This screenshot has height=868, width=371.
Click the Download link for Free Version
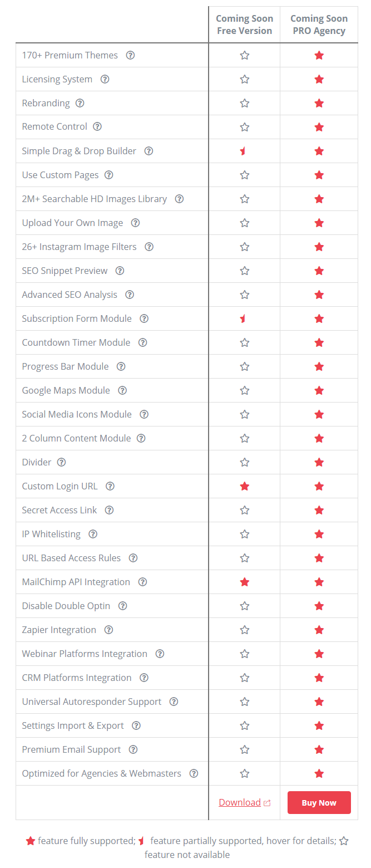point(240,802)
